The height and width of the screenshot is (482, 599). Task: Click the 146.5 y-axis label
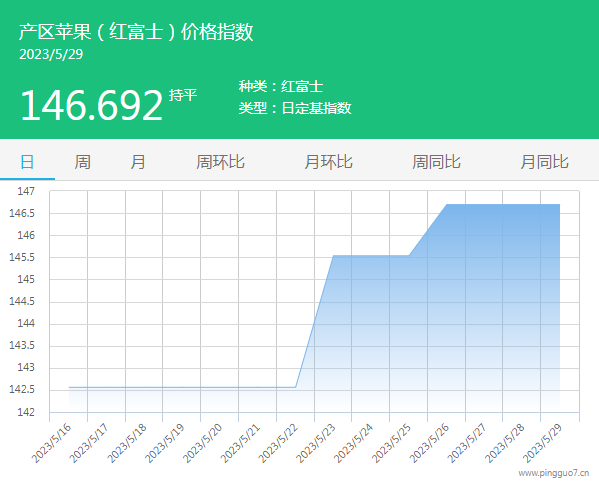tap(22, 213)
